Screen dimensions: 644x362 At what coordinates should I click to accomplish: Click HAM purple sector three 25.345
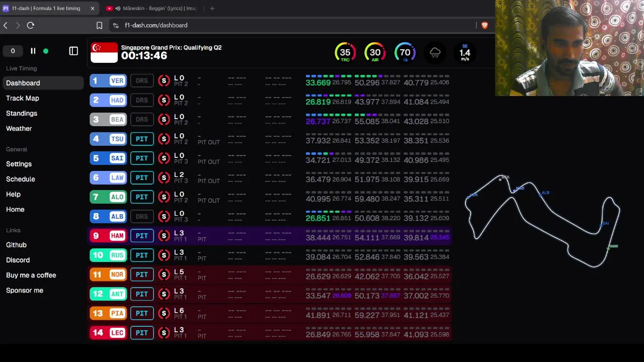(x=440, y=237)
